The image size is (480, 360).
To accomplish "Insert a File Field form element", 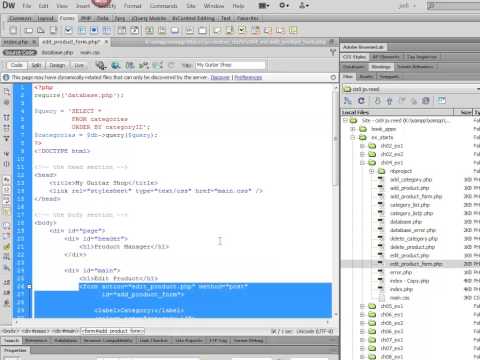I will click(x=162, y=30).
